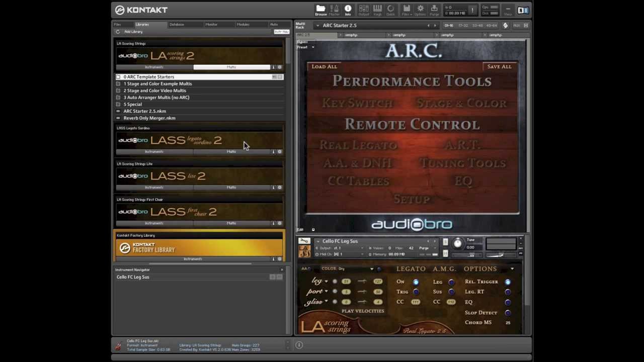Click Load All button

coord(324,66)
